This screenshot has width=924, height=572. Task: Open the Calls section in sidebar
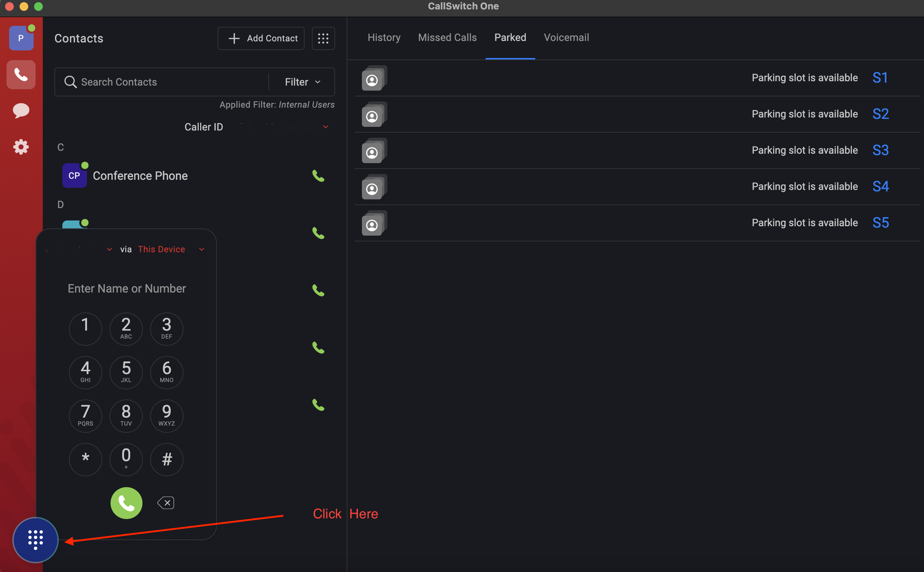(x=21, y=75)
